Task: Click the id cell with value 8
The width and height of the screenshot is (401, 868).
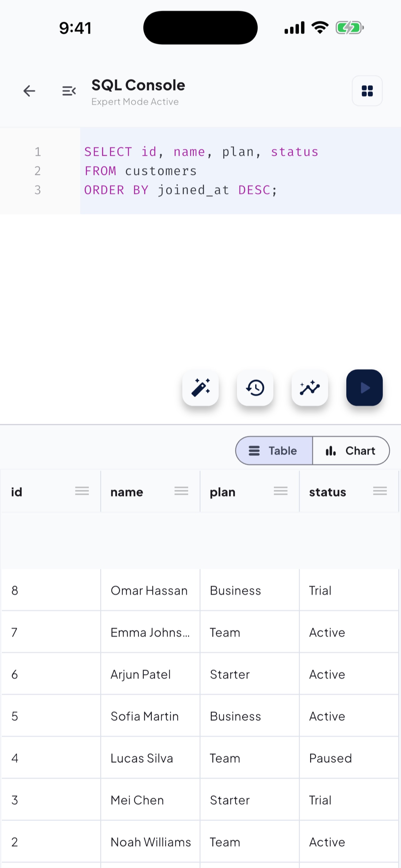Action: pos(51,590)
